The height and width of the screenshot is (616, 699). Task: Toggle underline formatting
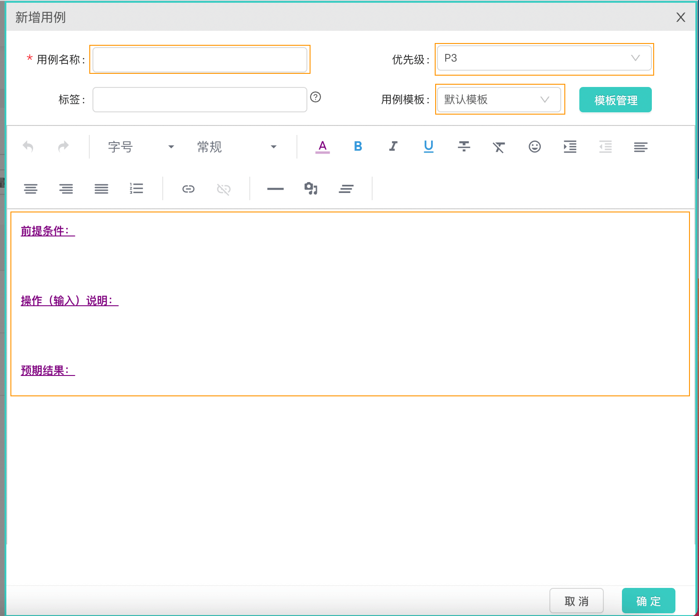[x=429, y=146]
